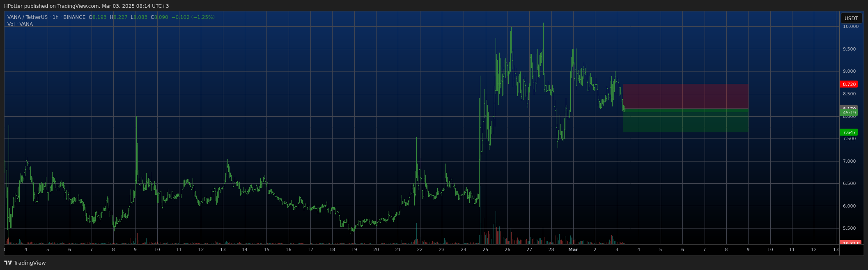
Task: Click the 7.500 price axis label
Action: 849,139
